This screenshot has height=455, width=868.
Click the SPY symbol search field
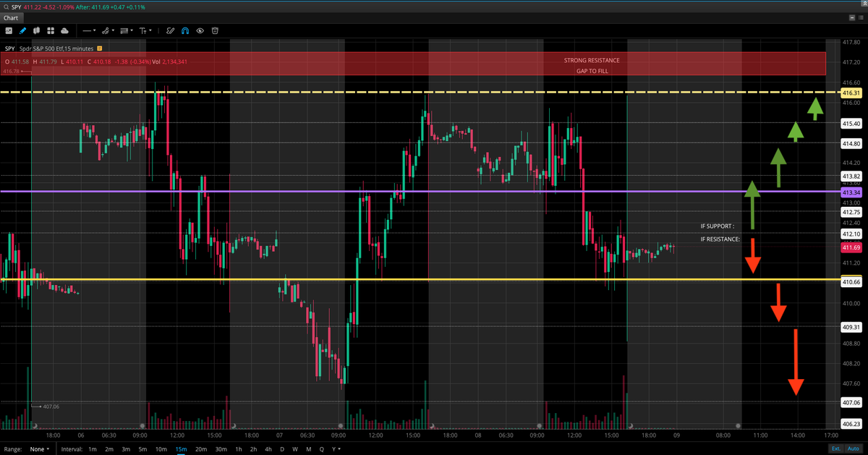coord(17,7)
